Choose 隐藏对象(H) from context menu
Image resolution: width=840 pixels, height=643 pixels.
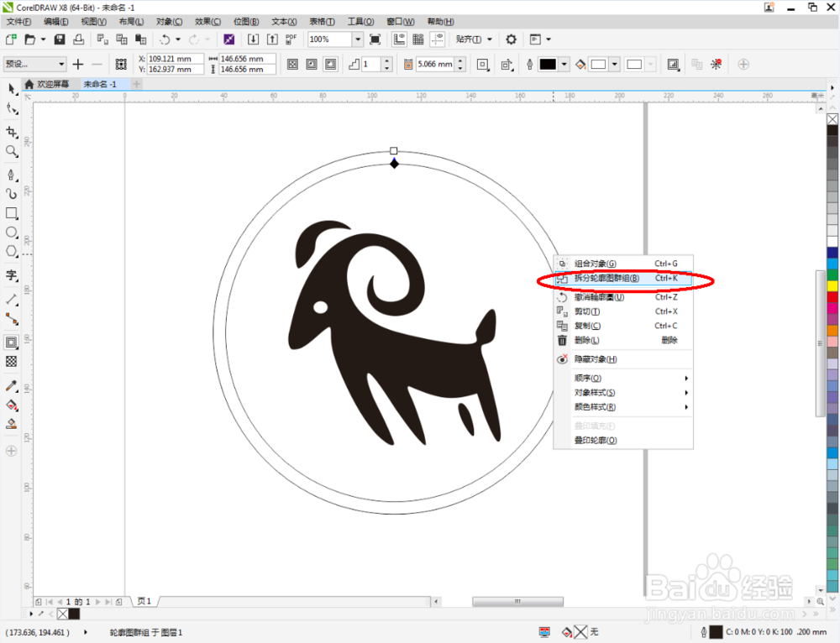[x=623, y=359]
